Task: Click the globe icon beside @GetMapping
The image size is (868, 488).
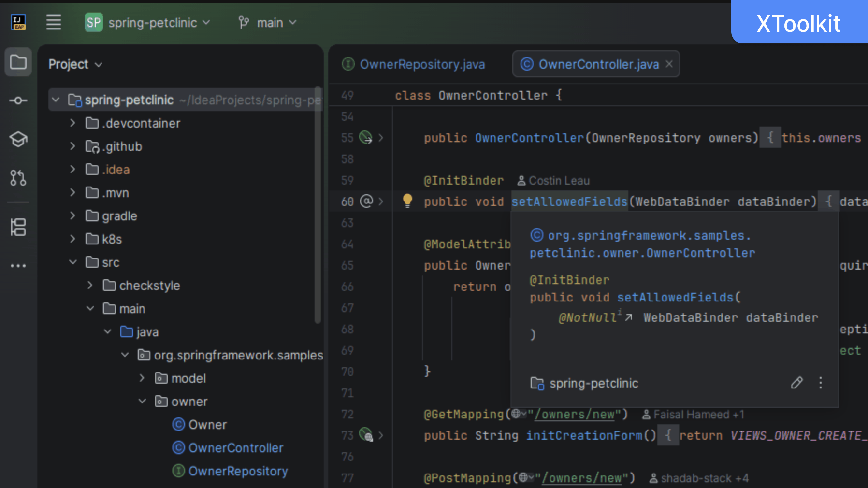Action: tap(516, 414)
